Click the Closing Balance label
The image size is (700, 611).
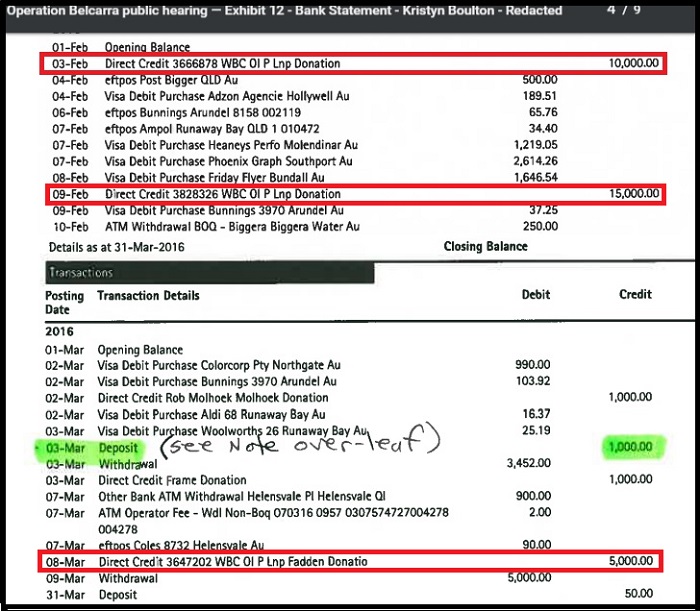[x=485, y=246]
